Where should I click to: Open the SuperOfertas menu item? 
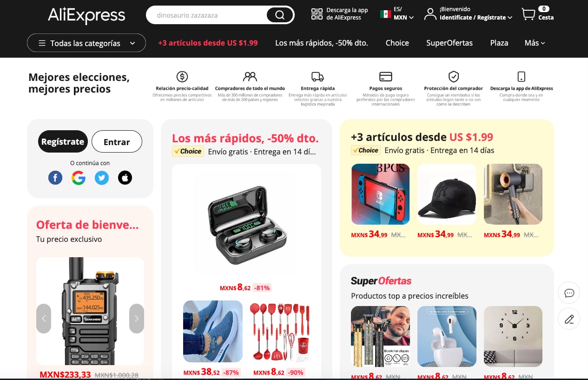tap(449, 43)
